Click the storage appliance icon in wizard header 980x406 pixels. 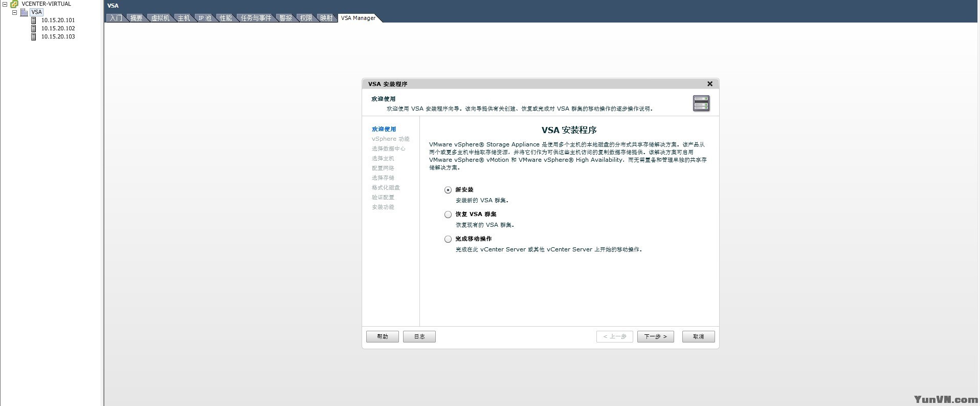(701, 103)
